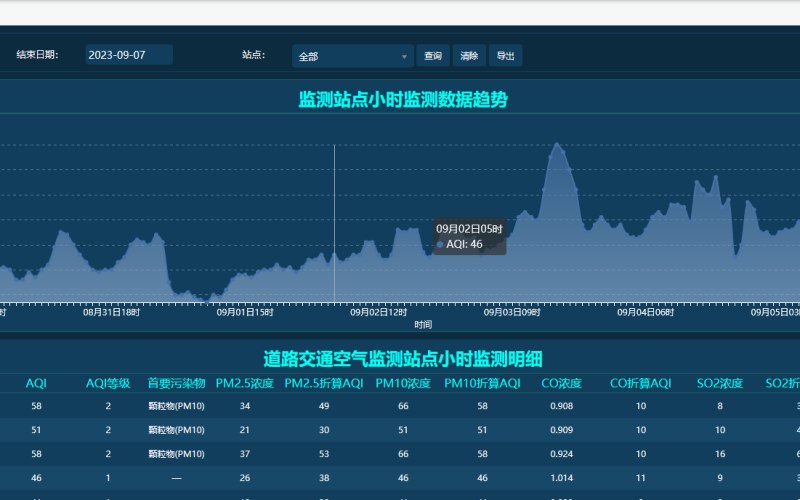
Task: Click PM2.5折算AQI cell 30
Action: click(x=324, y=430)
